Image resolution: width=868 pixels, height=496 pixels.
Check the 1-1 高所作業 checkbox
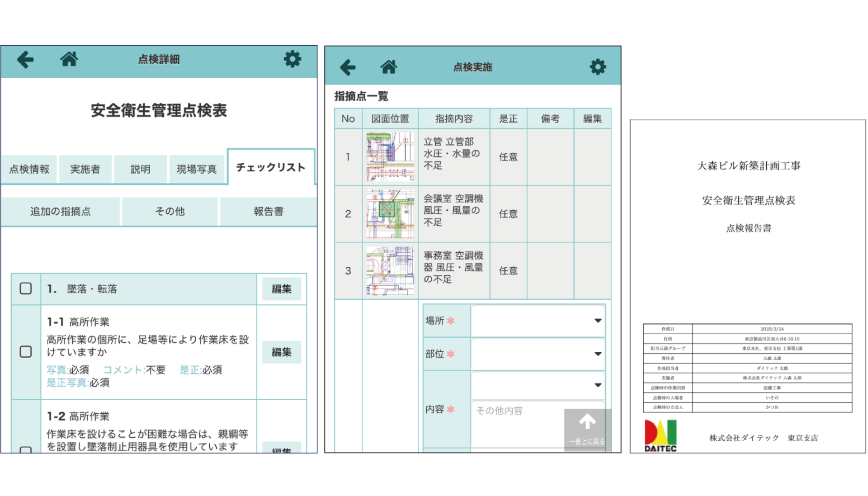[x=26, y=352]
